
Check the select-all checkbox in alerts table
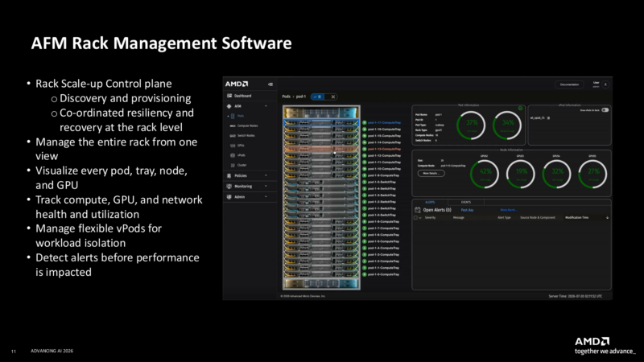tap(415, 217)
